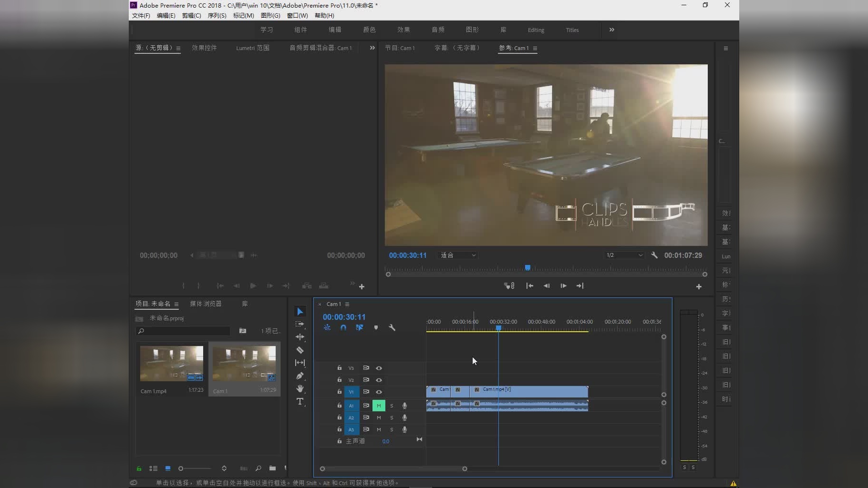Click Find magnifier in project panel
The image size is (868, 488).
(x=258, y=468)
